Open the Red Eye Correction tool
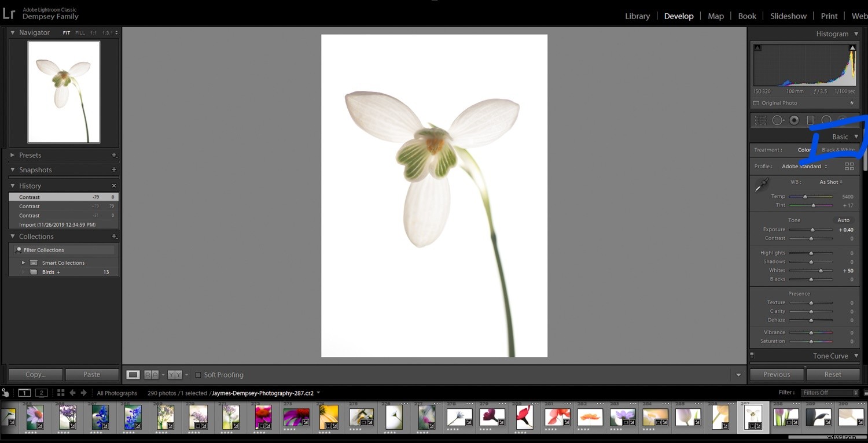The width and height of the screenshot is (868, 443). pyautogui.click(x=794, y=120)
